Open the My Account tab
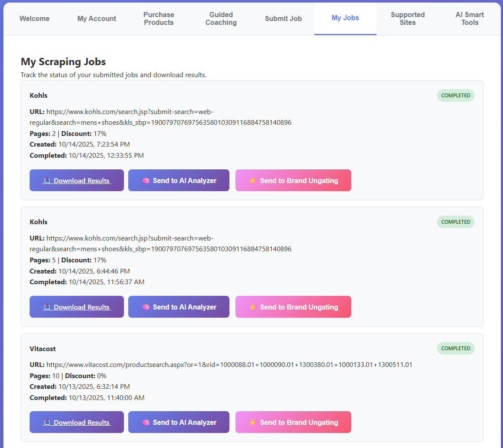The image size is (503, 448). (96, 18)
